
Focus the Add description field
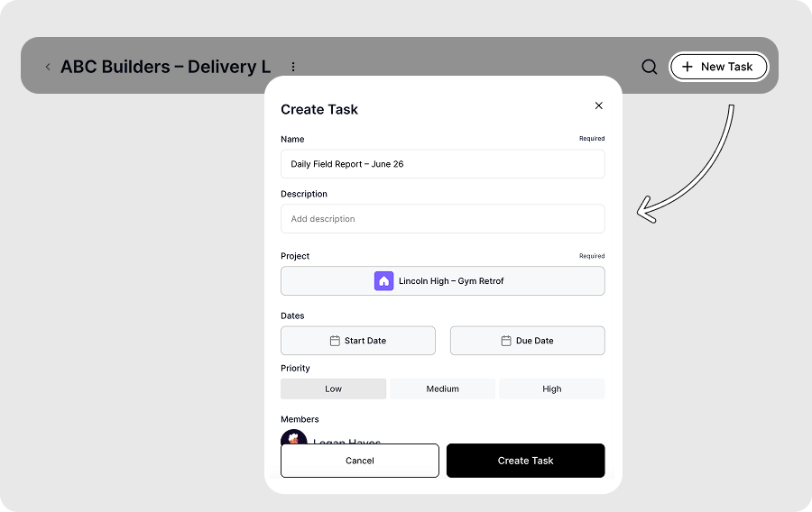click(442, 219)
